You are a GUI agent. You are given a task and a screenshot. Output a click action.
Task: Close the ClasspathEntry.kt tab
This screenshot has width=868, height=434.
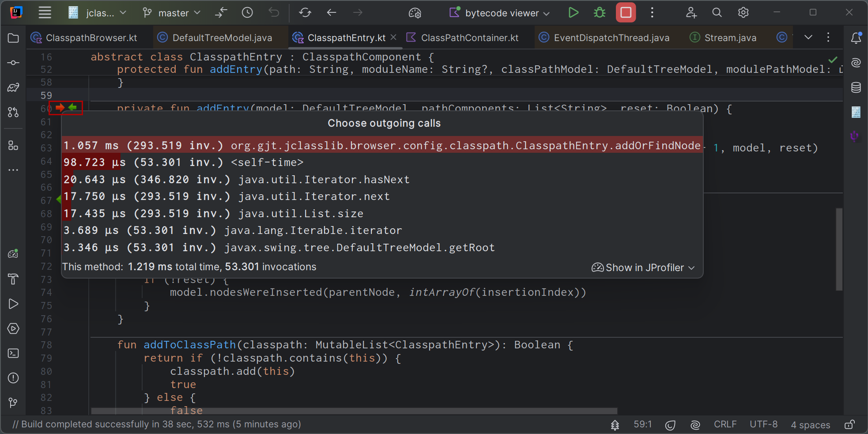coord(393,37)
